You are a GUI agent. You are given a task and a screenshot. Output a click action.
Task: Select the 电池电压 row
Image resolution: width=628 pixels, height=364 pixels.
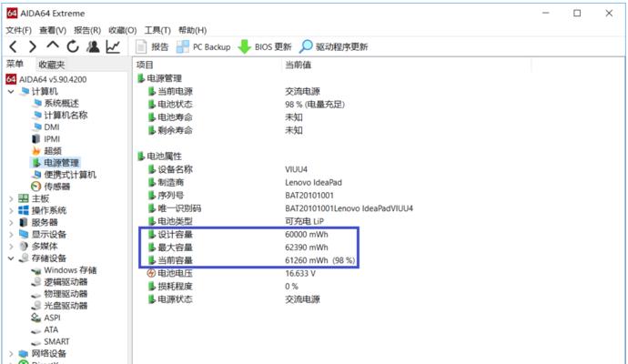[231, 274]
